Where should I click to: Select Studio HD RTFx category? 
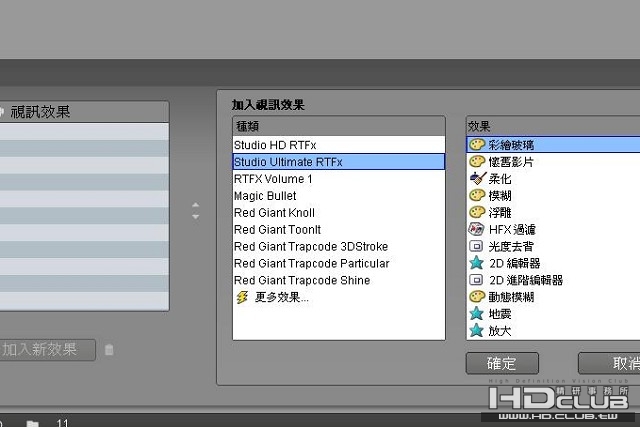point(338,145)
